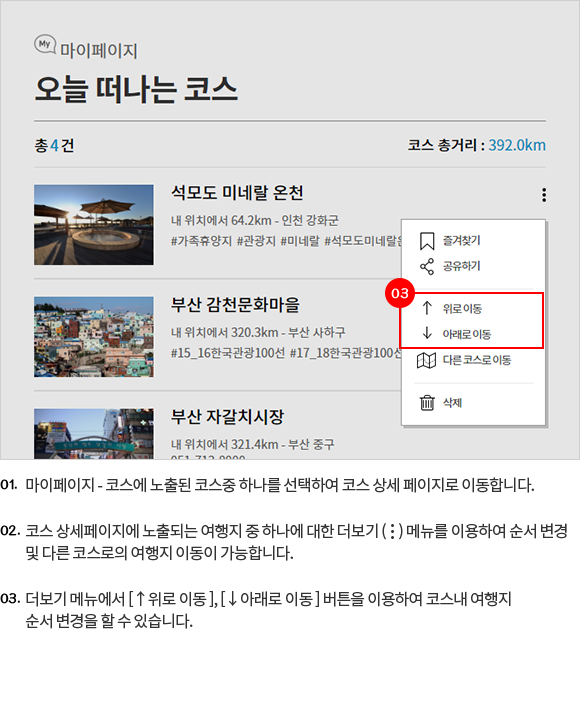
Task: Click 내 위치에서 64.2km - 인천 강화군 text
Action: (255, 220)
